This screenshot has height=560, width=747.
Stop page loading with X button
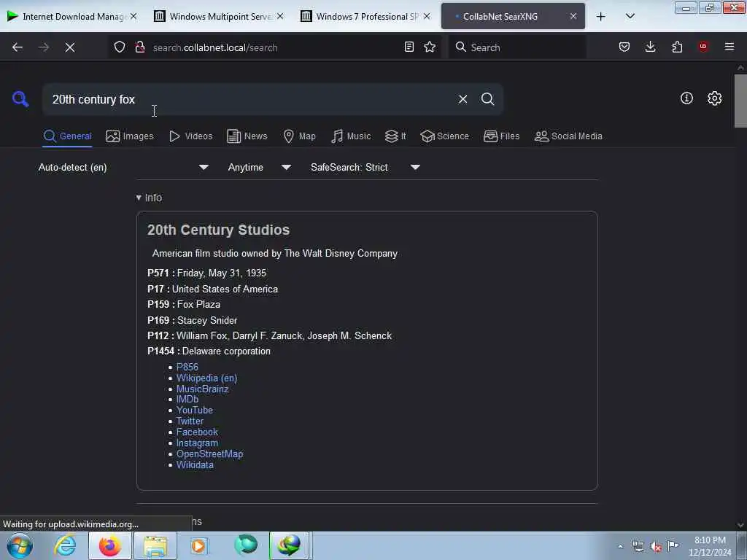70,47
